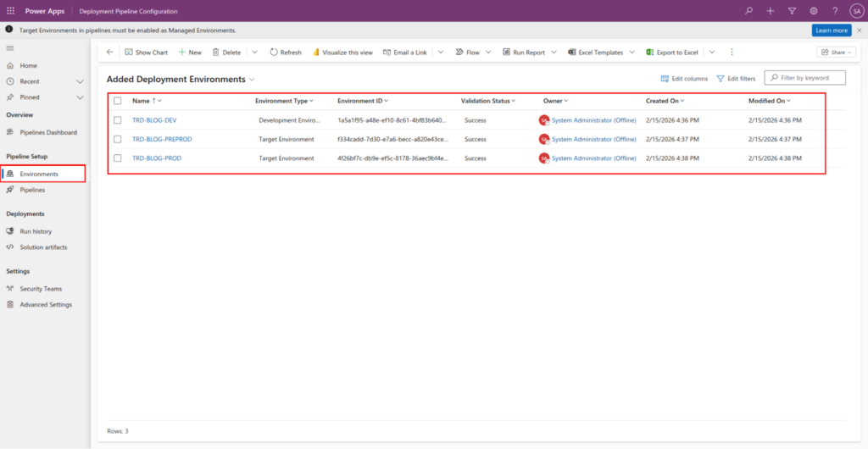Open Pipelines in the sidebar

point(32,190)
